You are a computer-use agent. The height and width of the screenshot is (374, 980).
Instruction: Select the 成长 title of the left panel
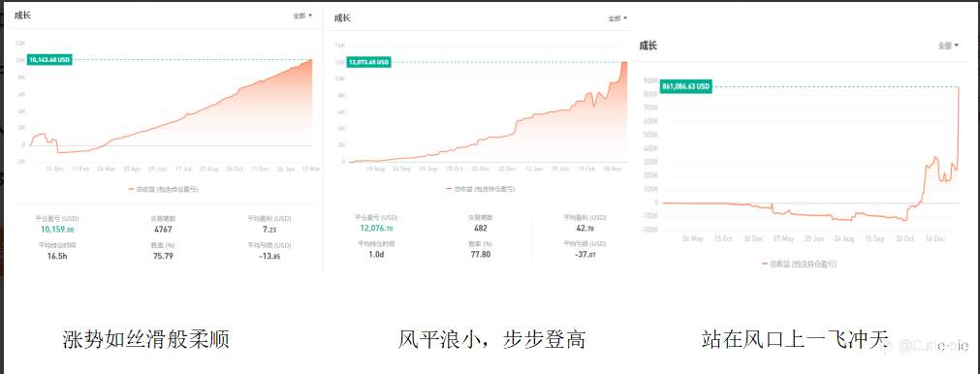(x=22, y=15)
